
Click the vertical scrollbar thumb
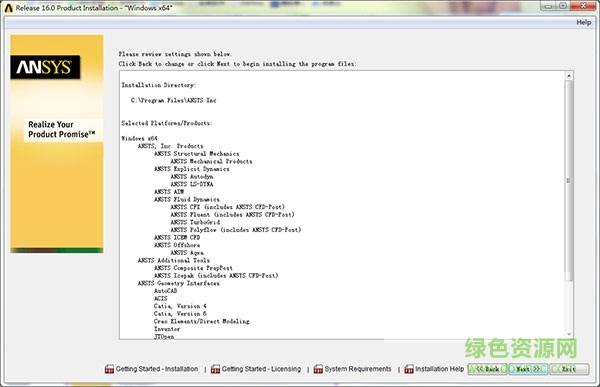(569, 180)
